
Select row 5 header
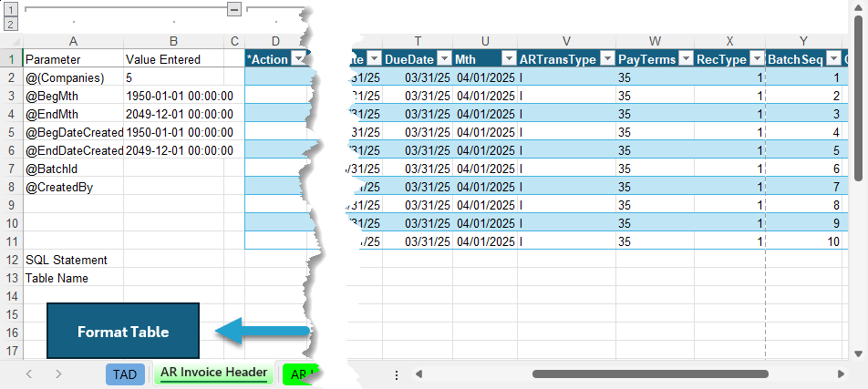[x=12, y=132]
